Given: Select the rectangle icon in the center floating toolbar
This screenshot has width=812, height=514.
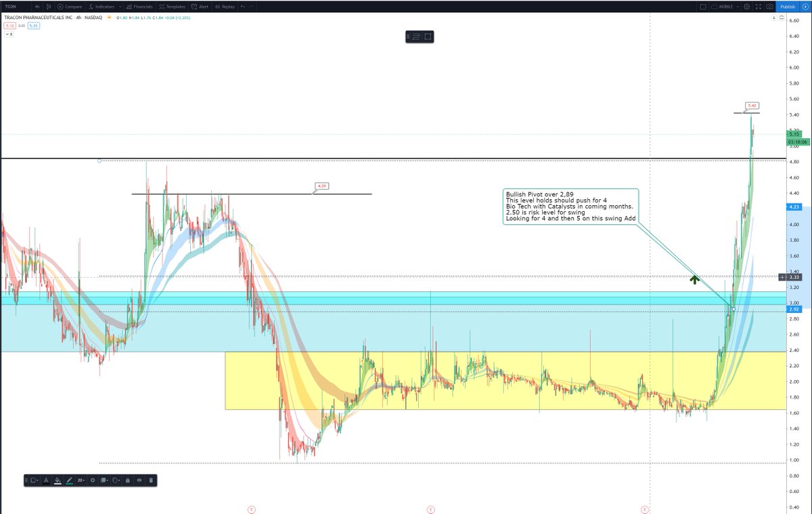Looking at the screenshot, I should pos(428,37).
